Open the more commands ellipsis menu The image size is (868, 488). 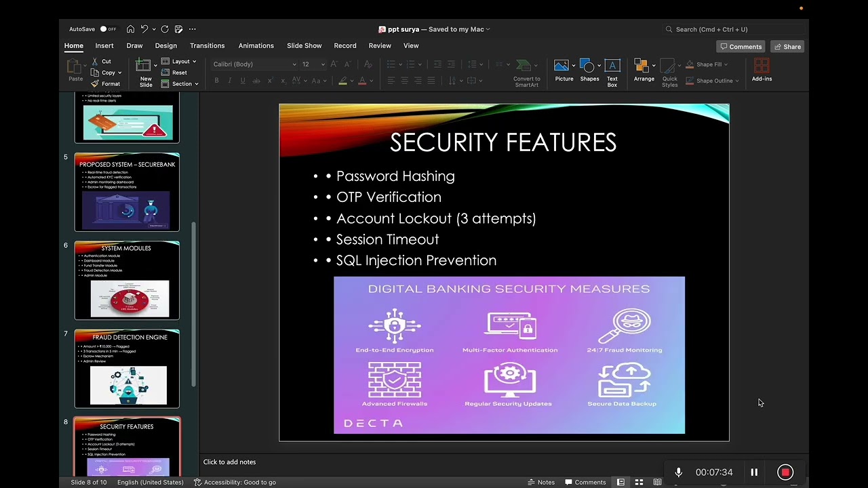pos(193,29)
